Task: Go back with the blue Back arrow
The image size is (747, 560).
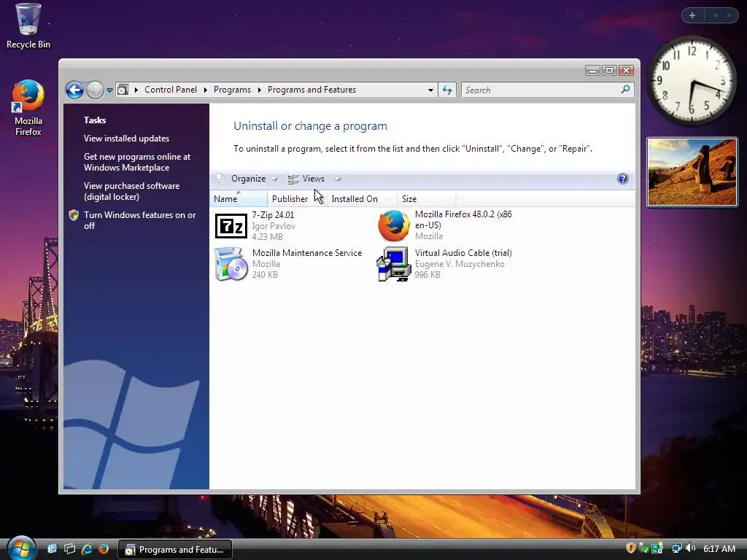Action: (x=74, y=90)
